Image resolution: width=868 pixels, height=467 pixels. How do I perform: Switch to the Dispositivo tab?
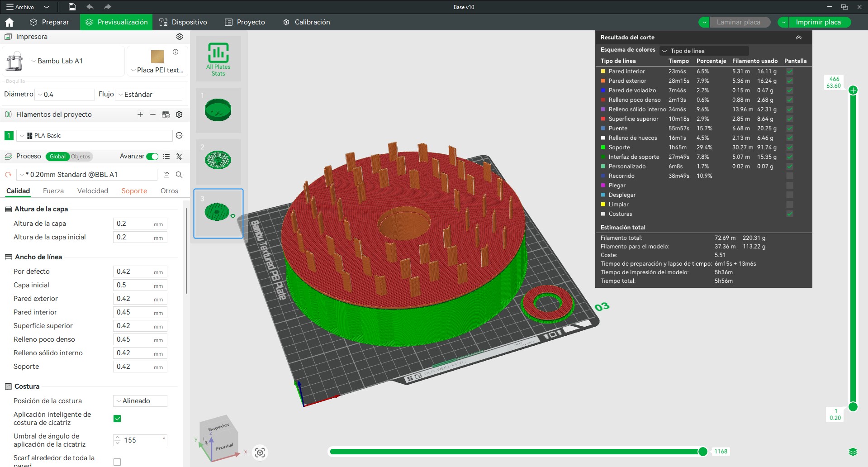183,22
